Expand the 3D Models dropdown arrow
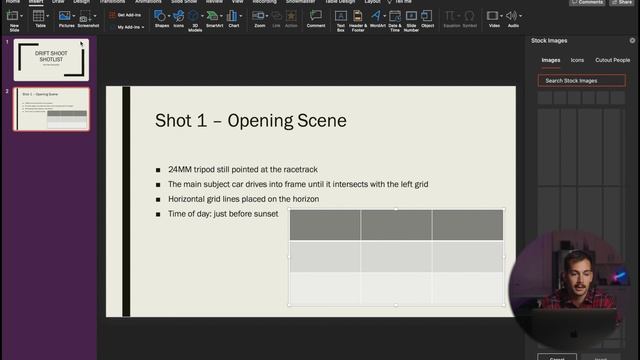Screen dimensions: 640x360 [x=202, y=16]
